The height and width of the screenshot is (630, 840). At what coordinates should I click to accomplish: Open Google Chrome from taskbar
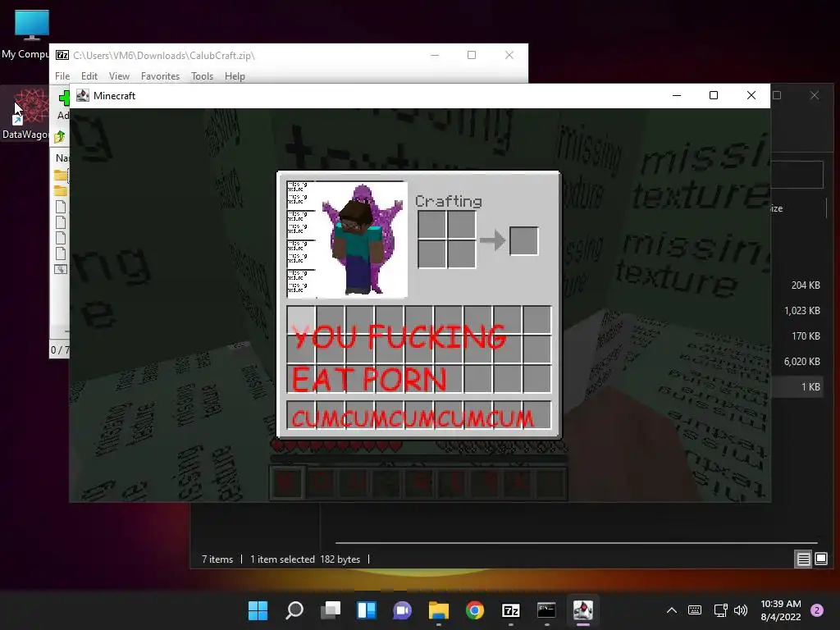(x=475, y=610)
